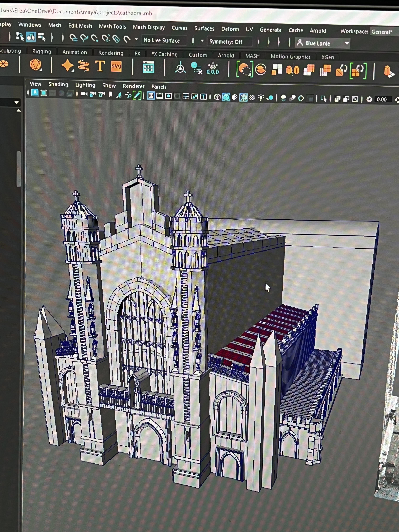Click the No Live Surface field
This screenshot has height=532, width=399.
click(164, 40)
